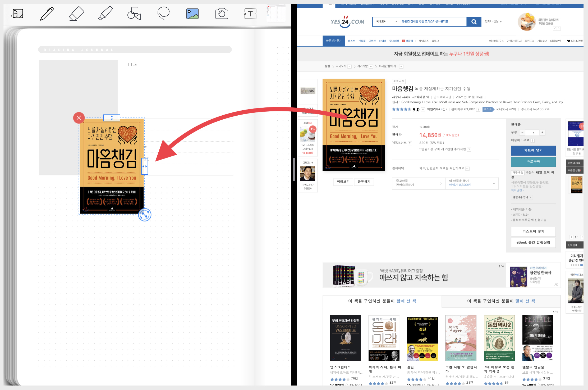The width and height of the screenshot is (588, 390).
Task: Delete the pasted image with red X
Action: coord(79,118)
